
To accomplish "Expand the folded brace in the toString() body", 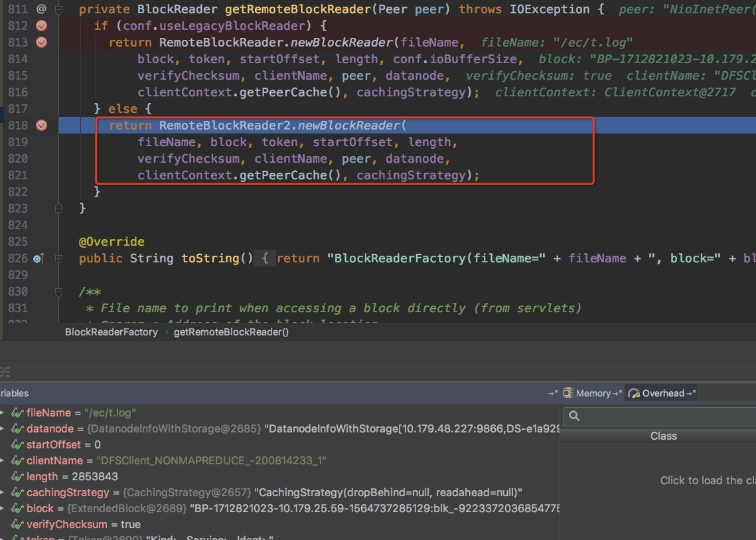I will click(265, 258).
